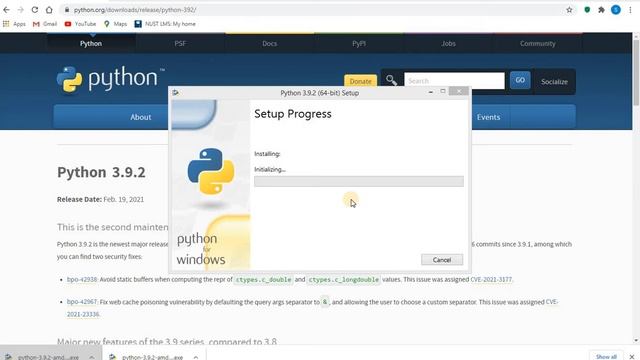Click the python logo on the website
The image size is (640, 360).
[110, 79]
